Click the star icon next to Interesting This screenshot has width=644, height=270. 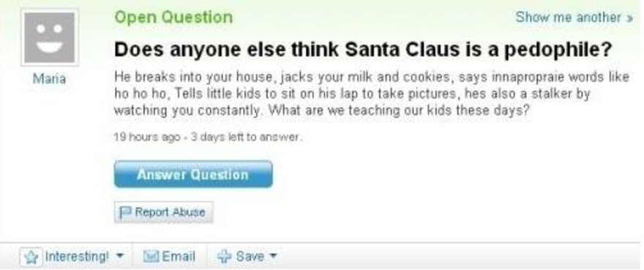[x=31, y=256]
